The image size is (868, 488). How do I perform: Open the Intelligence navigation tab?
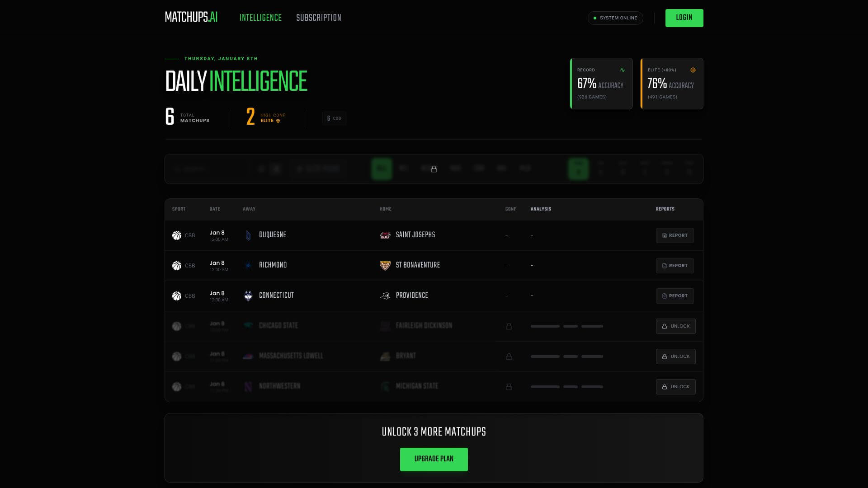click(x=260, y=18)
